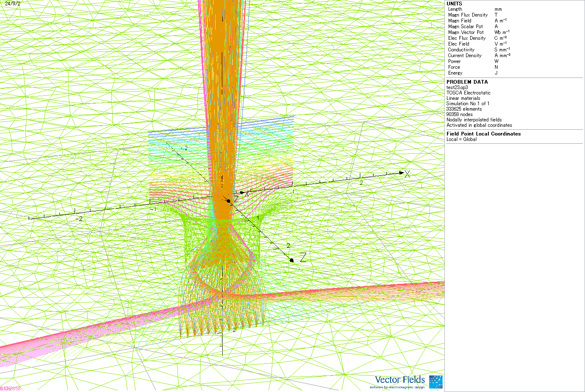Click the UNITS heading
Screen dimensions: 585x392
click(454, 3)
